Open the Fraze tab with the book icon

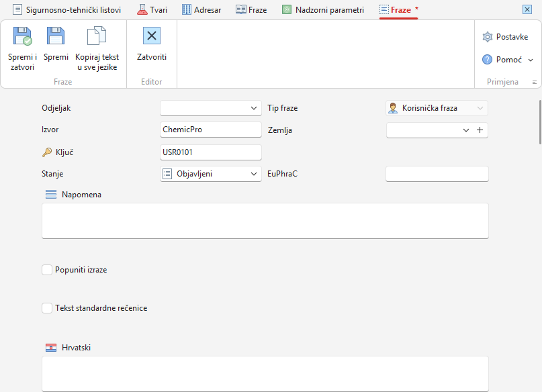pyautogui.click(x=251, y=9)
